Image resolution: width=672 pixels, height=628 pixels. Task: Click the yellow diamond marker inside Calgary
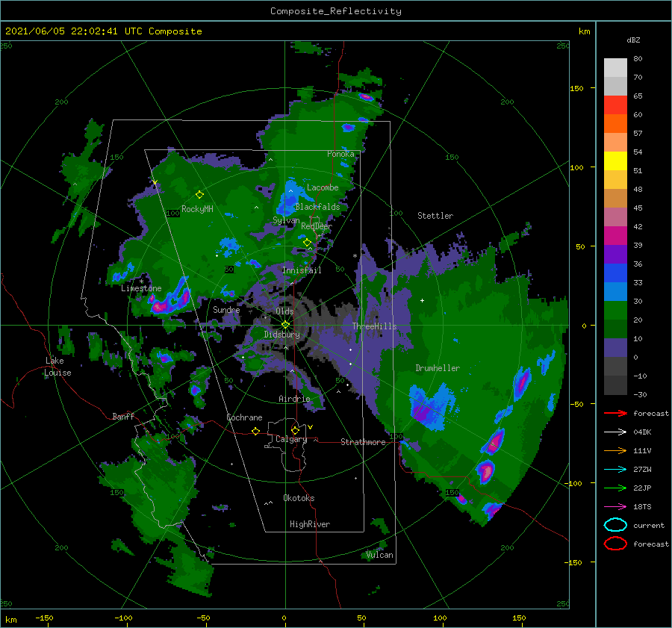(x=295, y=430)
